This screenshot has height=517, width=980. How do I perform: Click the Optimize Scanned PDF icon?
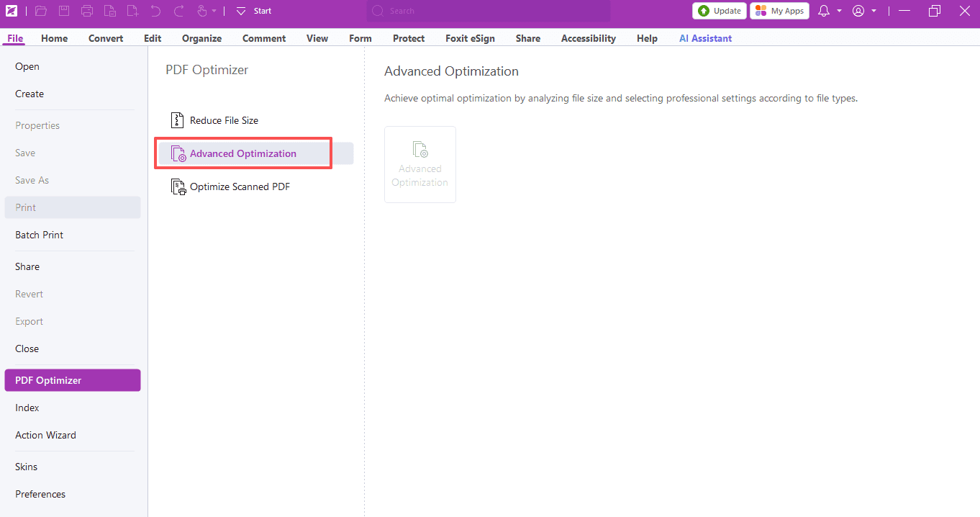pyautogui.click(x=178, y=186)
